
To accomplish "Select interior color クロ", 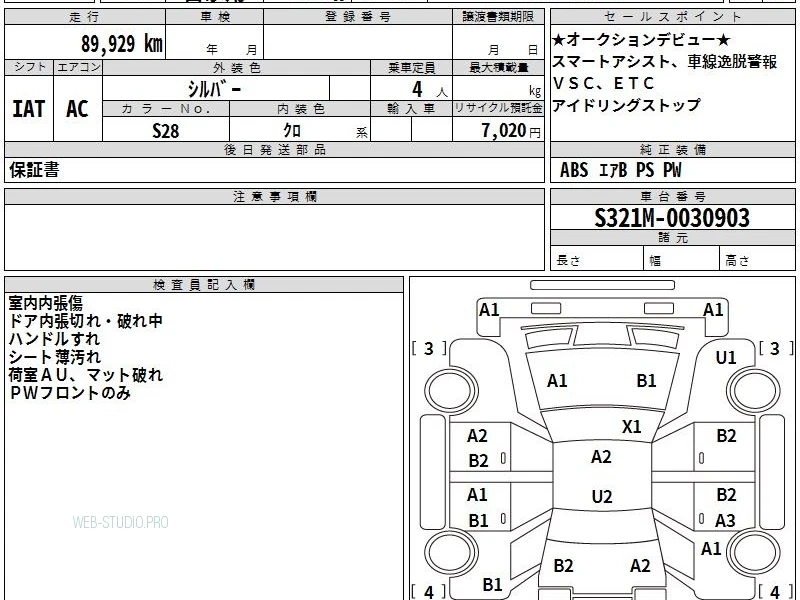I will pos(292,131).
